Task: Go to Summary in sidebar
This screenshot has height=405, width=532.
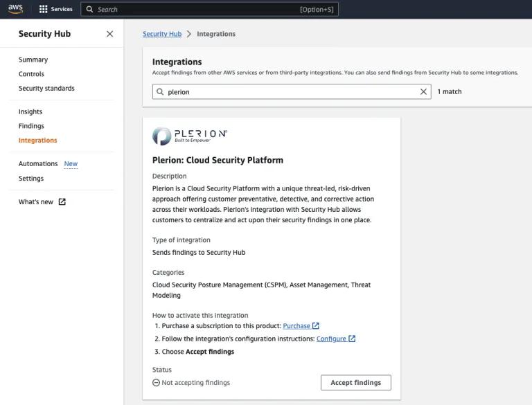Action: click(x=33, y=60)
